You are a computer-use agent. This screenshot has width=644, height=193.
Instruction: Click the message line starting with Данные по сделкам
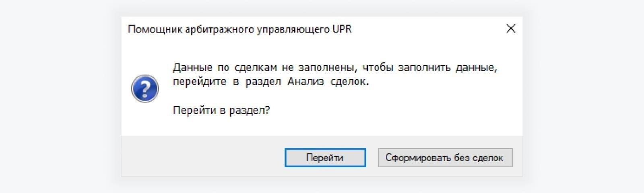pyautogui.click(x=334, y=67)
